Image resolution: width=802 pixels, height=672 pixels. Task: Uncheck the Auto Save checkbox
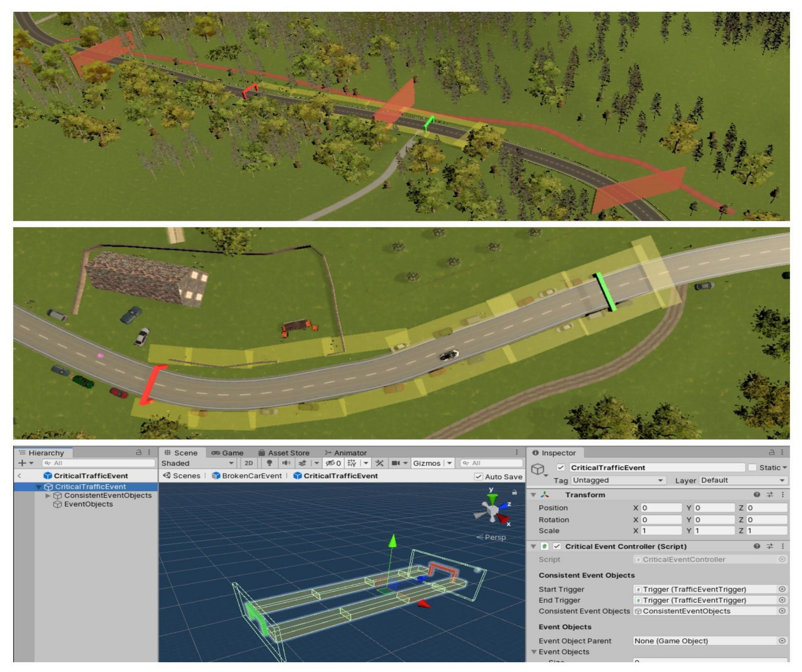tap(478, 476)
